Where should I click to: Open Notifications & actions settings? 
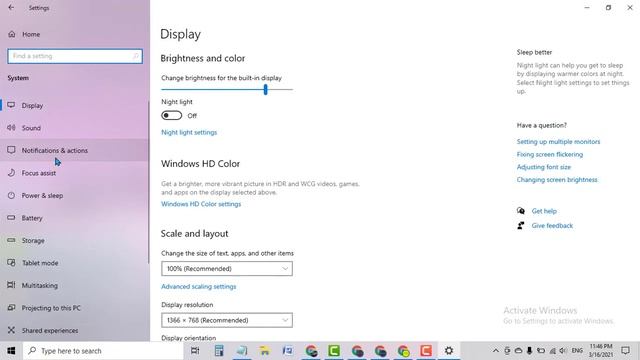74,150
